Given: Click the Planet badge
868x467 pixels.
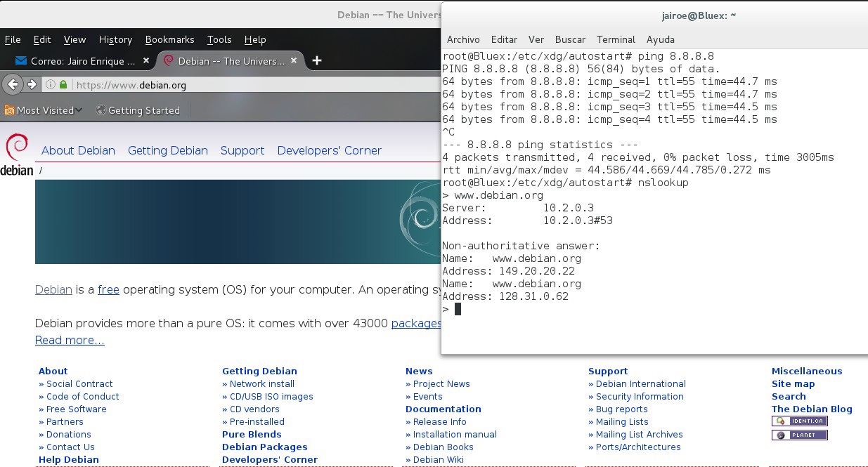Looking at the screenshot, I should [x=799, y=435].
